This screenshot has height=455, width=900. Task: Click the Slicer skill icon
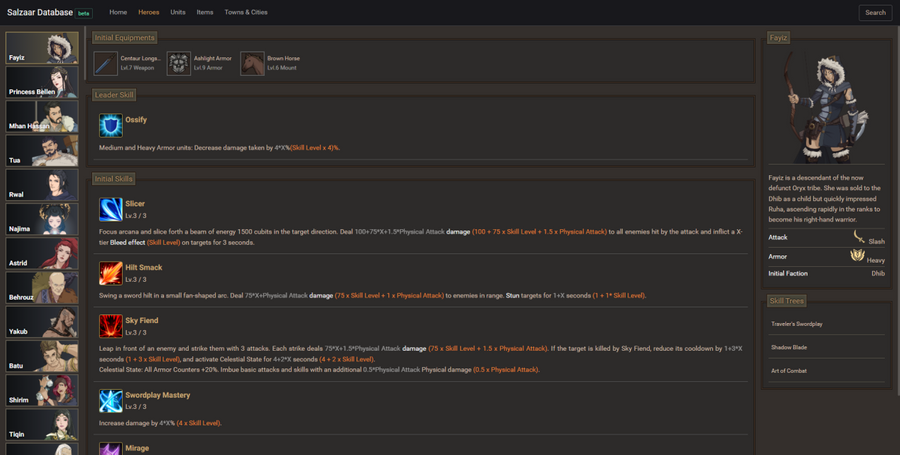111,209
